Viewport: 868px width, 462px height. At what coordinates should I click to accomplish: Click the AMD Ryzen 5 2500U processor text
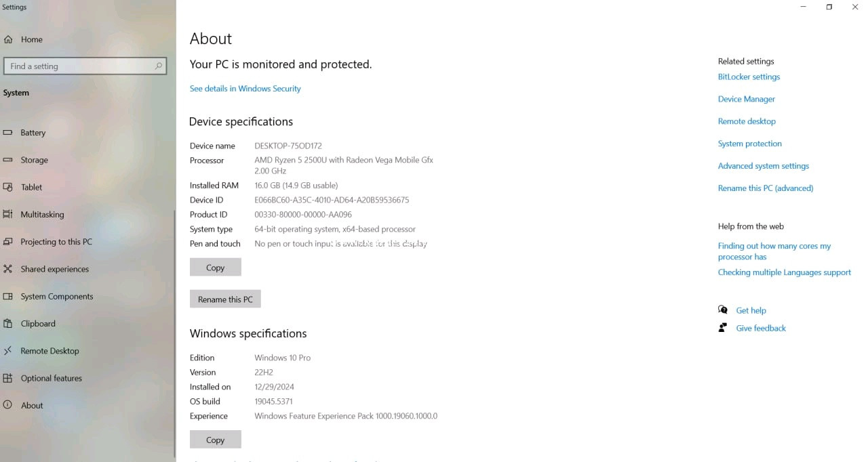[344, 166]
